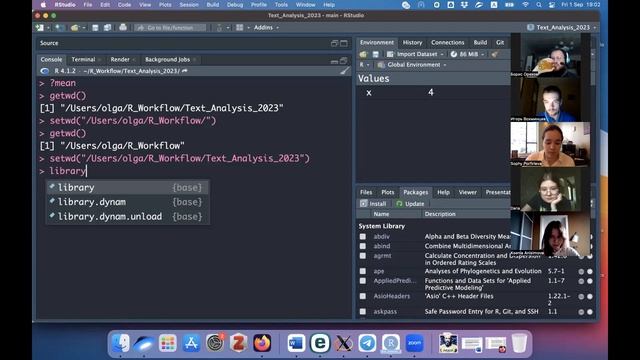Open the askpass package link

coord(385,311)
